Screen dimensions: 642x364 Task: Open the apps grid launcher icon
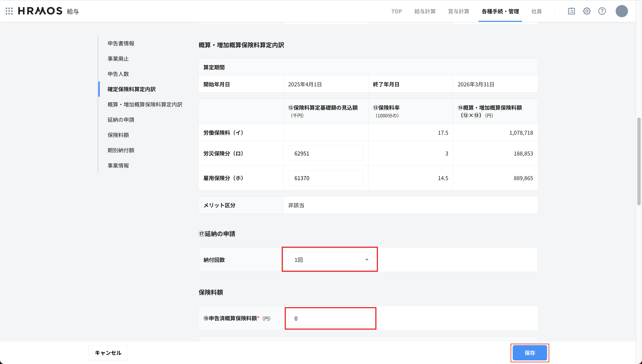(9, 11)
